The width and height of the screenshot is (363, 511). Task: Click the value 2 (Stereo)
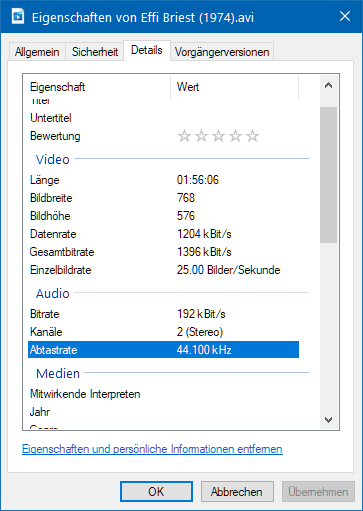[200, 332]
